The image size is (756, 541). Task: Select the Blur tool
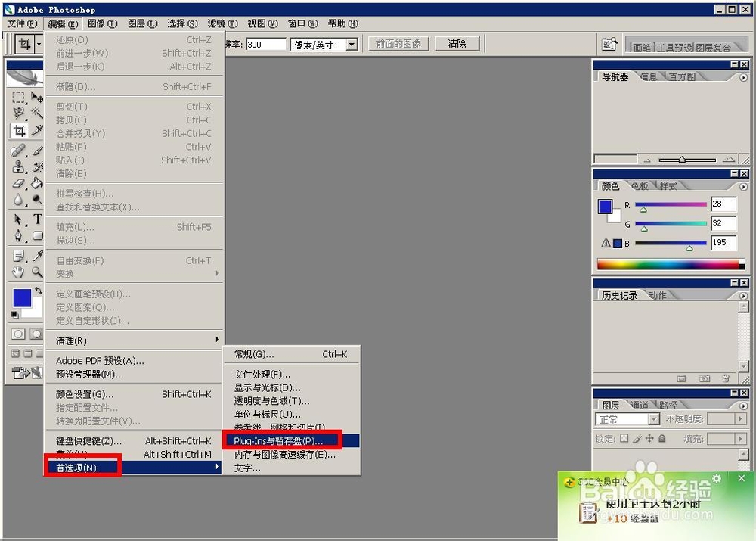click(18, 199)
